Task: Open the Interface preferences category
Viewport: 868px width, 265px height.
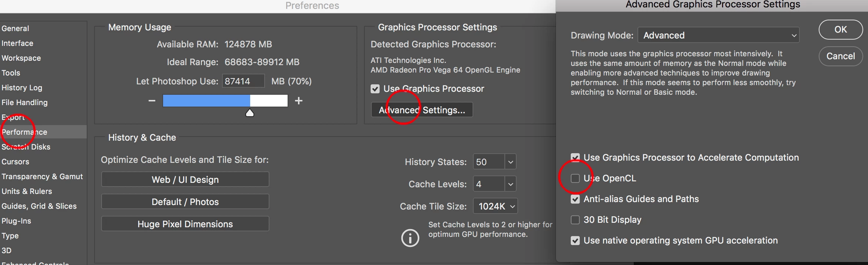Action: 17,43
